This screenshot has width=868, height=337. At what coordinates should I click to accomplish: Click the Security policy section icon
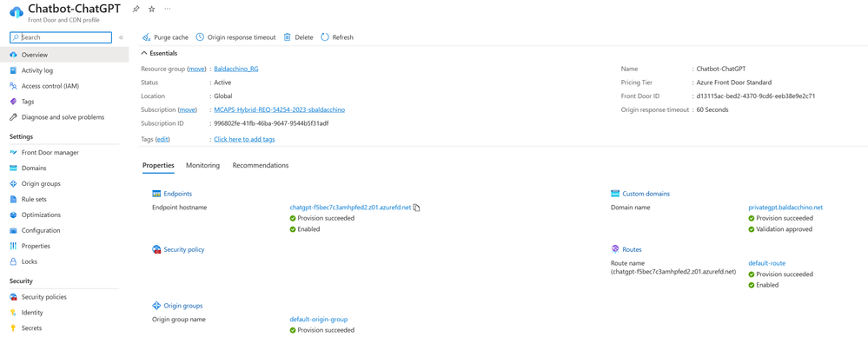pyautogui.click(x=156, y=249)
